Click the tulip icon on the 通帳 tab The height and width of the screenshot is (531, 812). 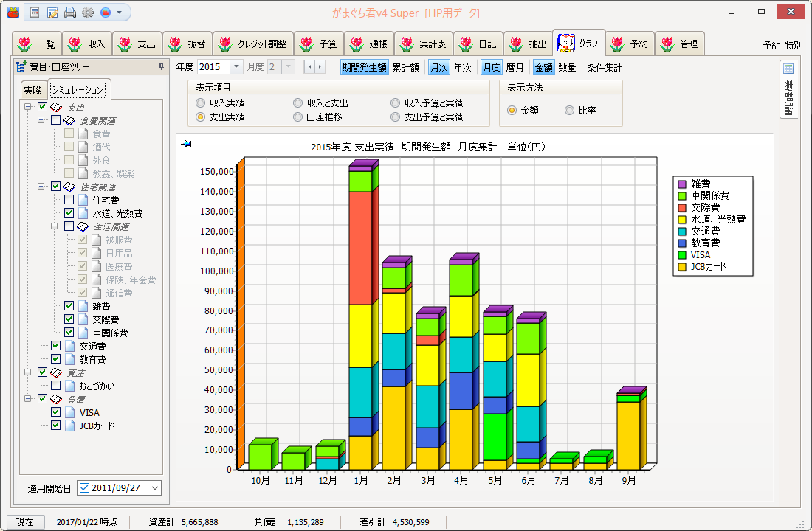(x=357, y=44)
